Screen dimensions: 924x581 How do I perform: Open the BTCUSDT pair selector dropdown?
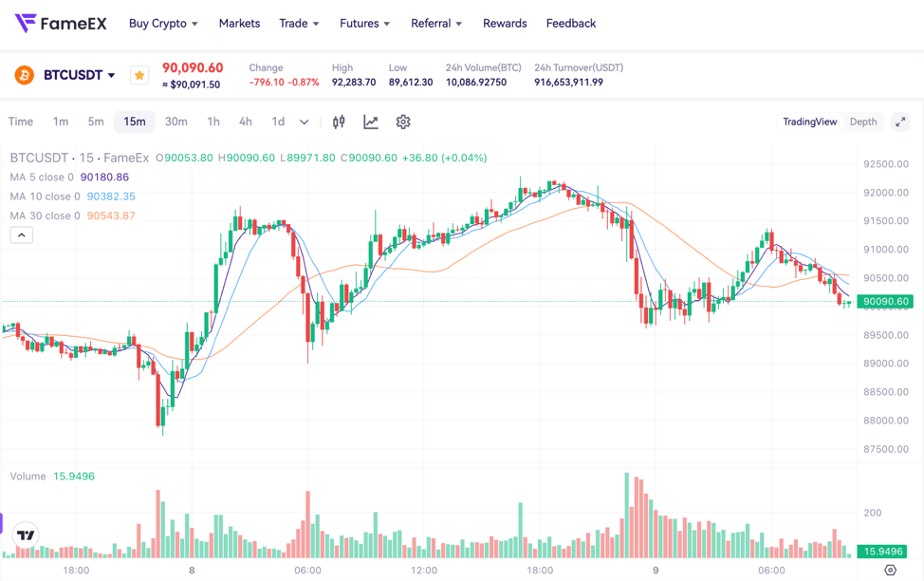point(112,74)
